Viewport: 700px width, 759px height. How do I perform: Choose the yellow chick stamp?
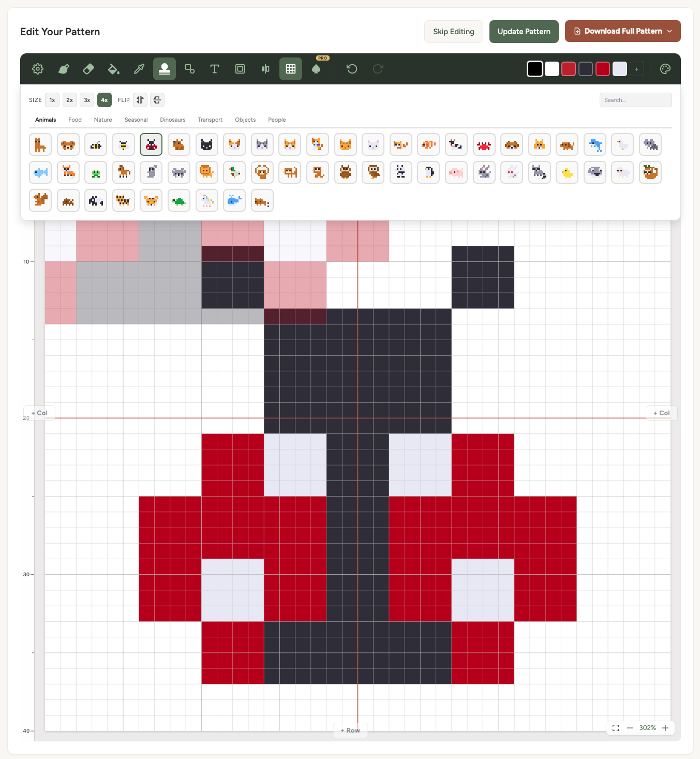click(x=567, y=172)
